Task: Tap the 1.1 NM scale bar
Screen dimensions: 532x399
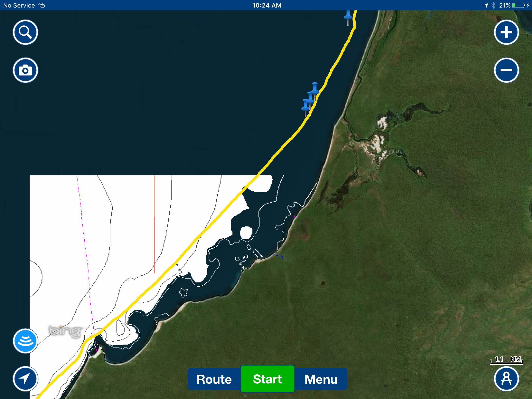Action: pyautogui.click(x=506, y=360)
